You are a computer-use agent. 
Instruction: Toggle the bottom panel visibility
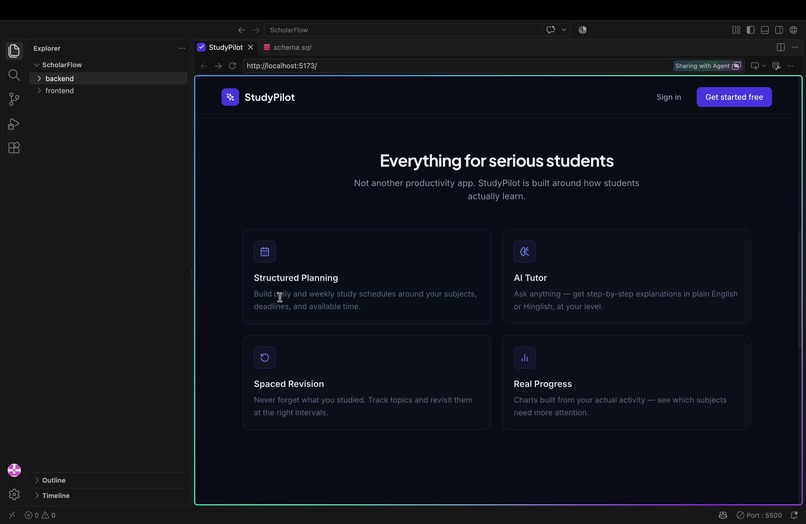pyautogui.click(x=765, y=30)
